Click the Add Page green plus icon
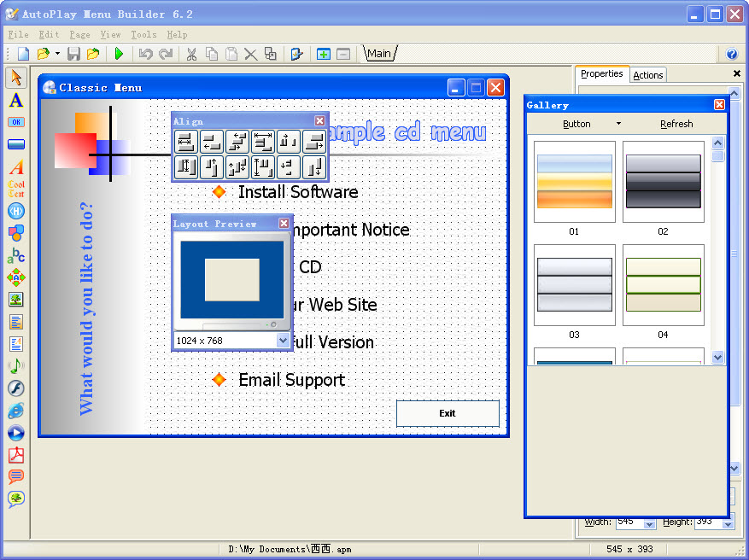This screenshot has height=560, width=749. click(x=324, y=54)
